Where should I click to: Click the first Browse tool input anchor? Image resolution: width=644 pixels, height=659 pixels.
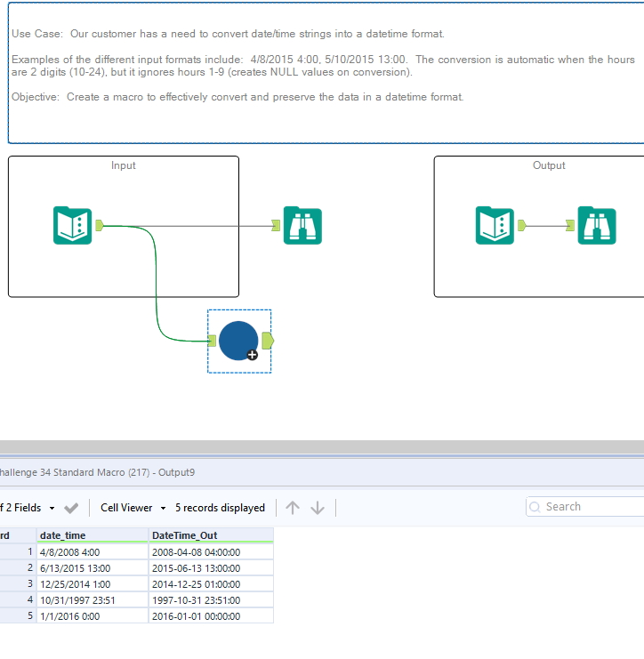(276, 226)
